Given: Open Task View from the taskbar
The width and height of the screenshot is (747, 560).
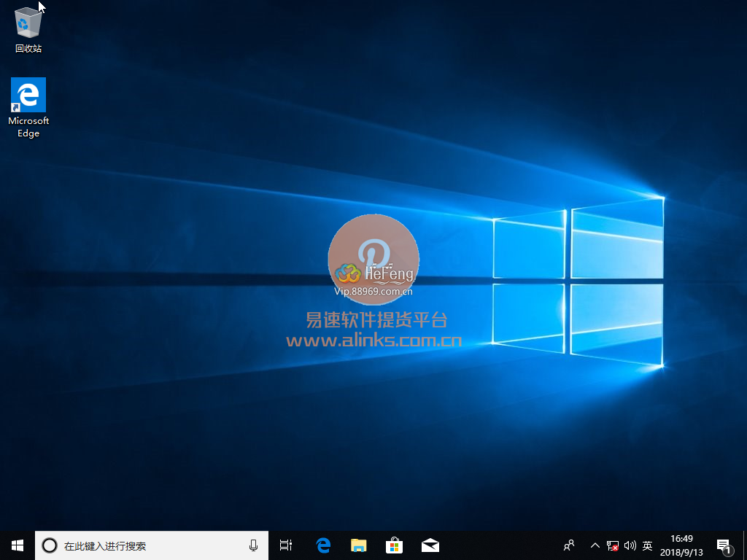Looking at the screenshot, I should point(286,545).
